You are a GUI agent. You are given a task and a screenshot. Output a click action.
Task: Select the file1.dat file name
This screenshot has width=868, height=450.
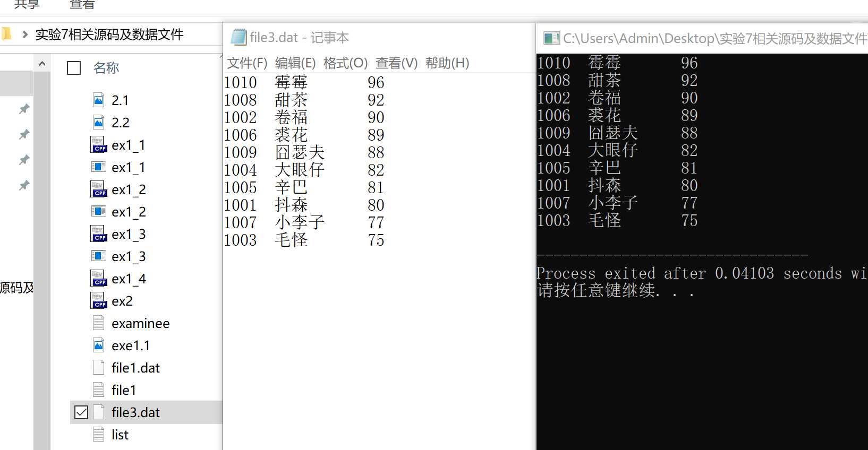(x=135, y=368)
